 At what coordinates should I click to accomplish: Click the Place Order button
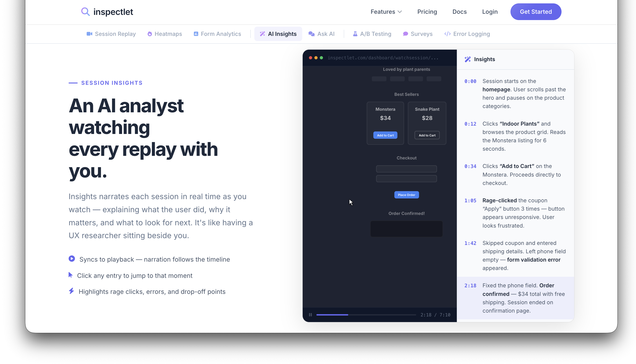point(406,195)
